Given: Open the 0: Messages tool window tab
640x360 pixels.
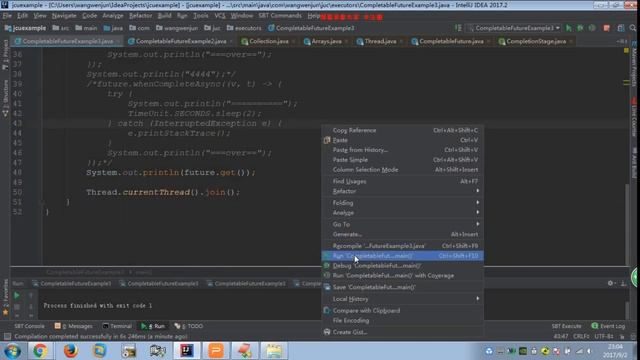Looking at the screenshot, I should (x=74, y=326).
